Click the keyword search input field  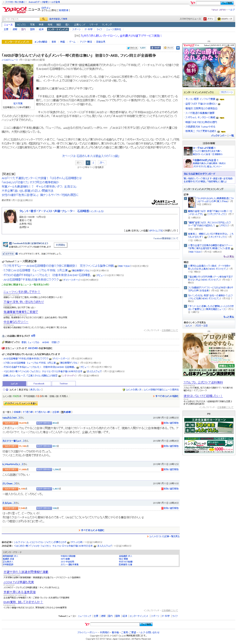click(22, 19)
